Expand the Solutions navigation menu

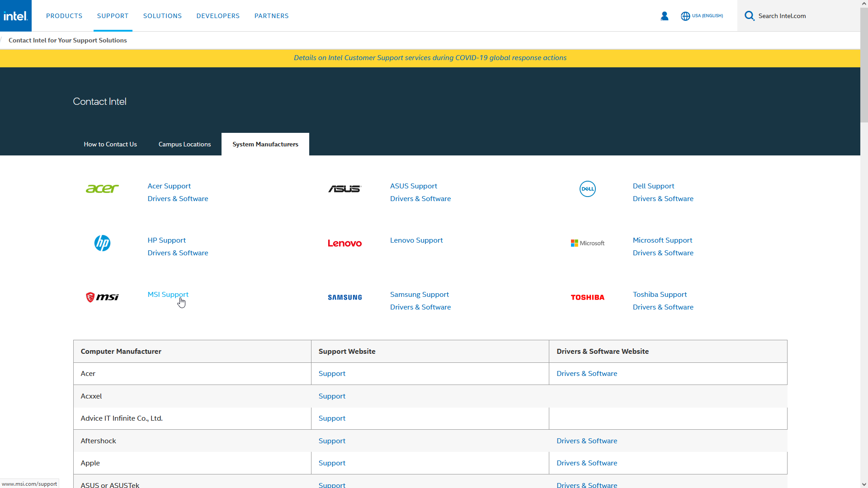coord(162,16)
